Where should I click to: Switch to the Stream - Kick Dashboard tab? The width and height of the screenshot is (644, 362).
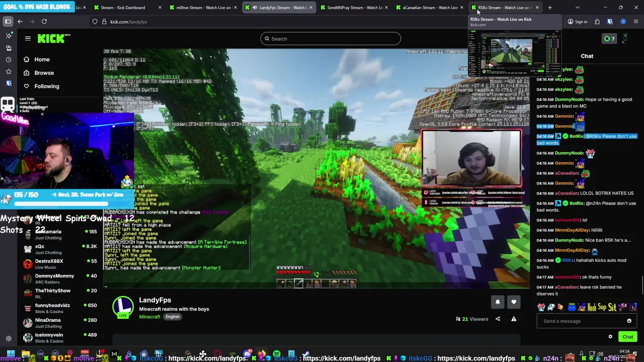click(x=127, y=8)
